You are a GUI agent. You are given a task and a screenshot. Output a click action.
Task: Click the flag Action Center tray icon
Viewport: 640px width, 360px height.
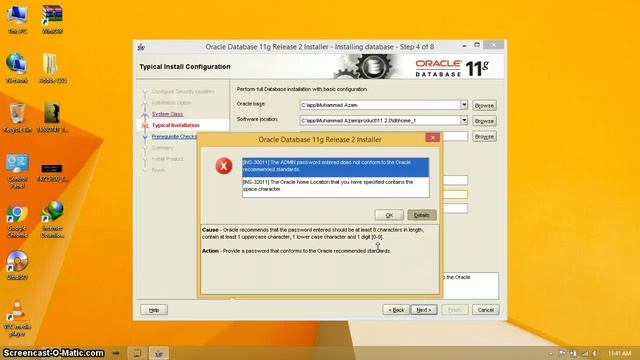point(562,353)
